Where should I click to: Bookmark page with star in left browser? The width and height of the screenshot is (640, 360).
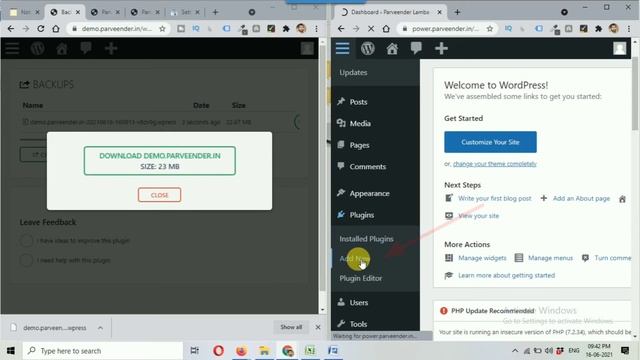(162, 29)
